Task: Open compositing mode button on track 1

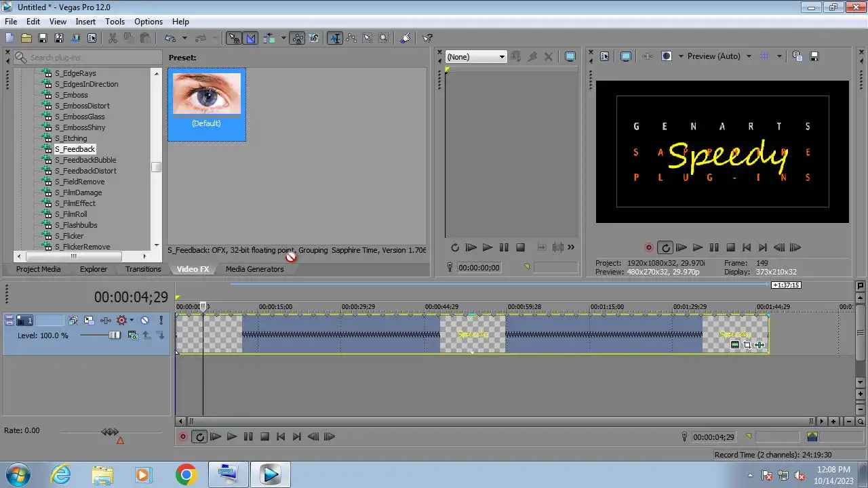Action: point(132,335)
